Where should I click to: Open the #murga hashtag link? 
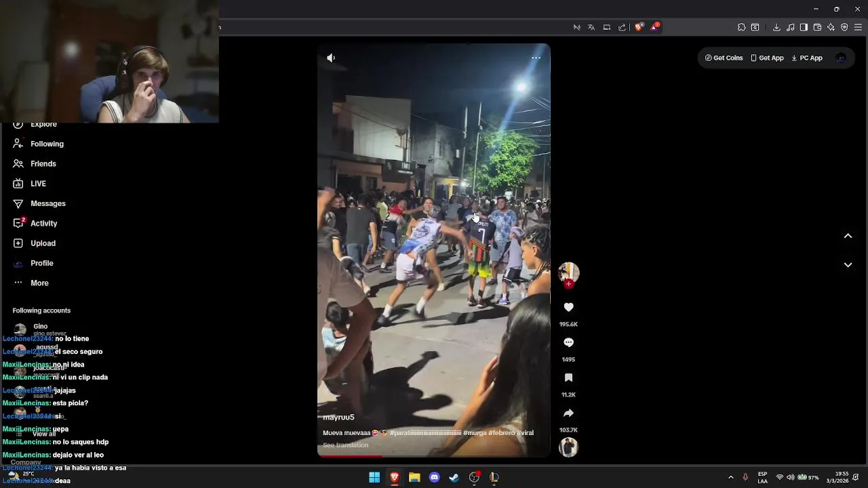tap(475, 433)
